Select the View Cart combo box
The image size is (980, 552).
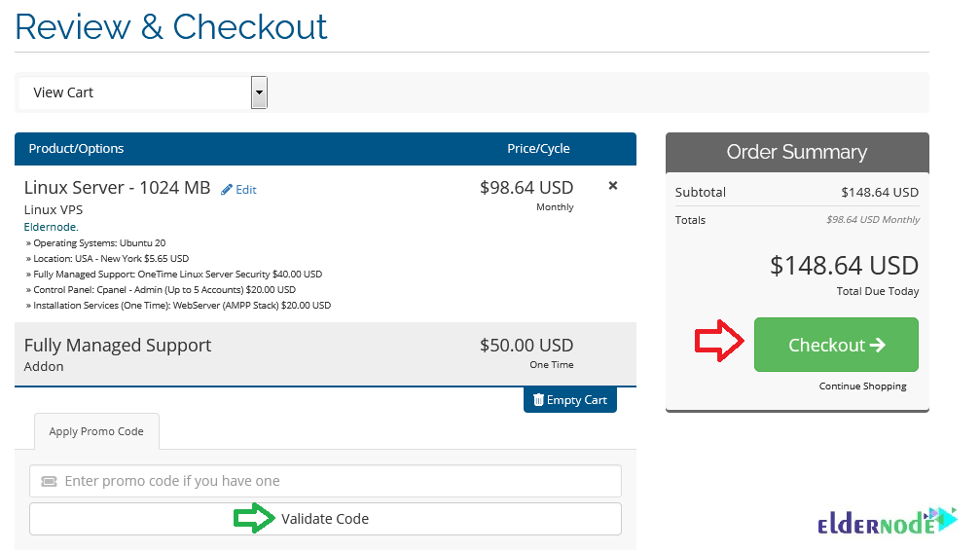pyautogui.click(x=143, y=92)
